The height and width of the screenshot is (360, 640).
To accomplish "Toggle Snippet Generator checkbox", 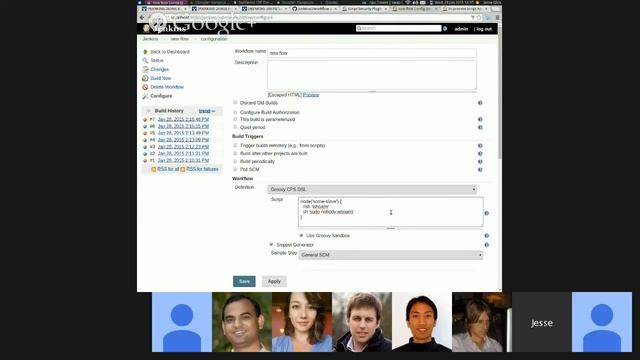I will 271,244.
